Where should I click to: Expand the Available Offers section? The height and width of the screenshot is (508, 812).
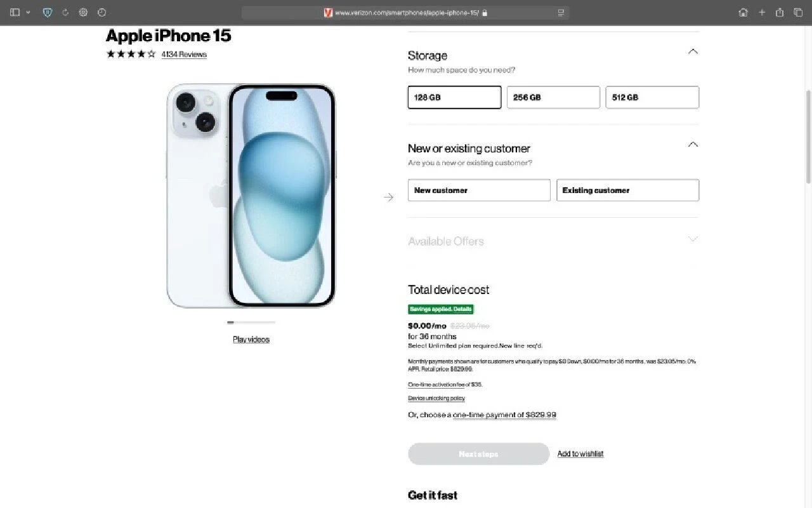coord(693,239)
